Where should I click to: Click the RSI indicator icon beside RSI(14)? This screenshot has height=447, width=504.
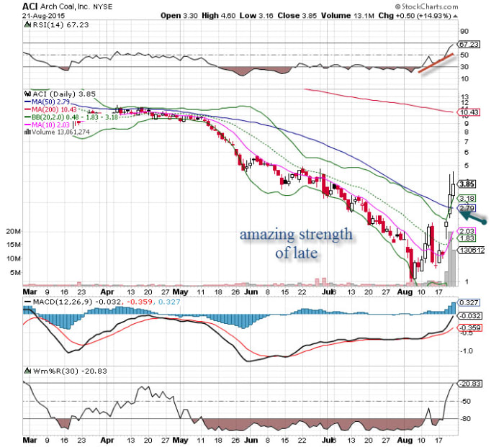27,24
